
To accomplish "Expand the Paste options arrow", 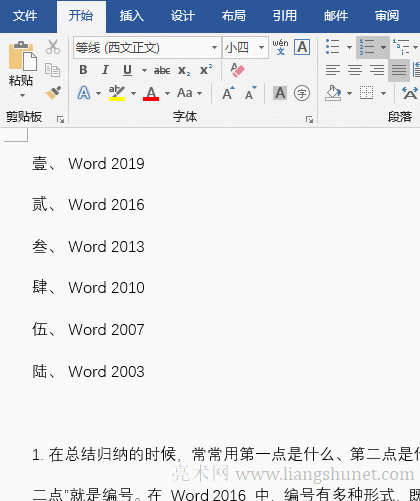I will tap(22, 96).
